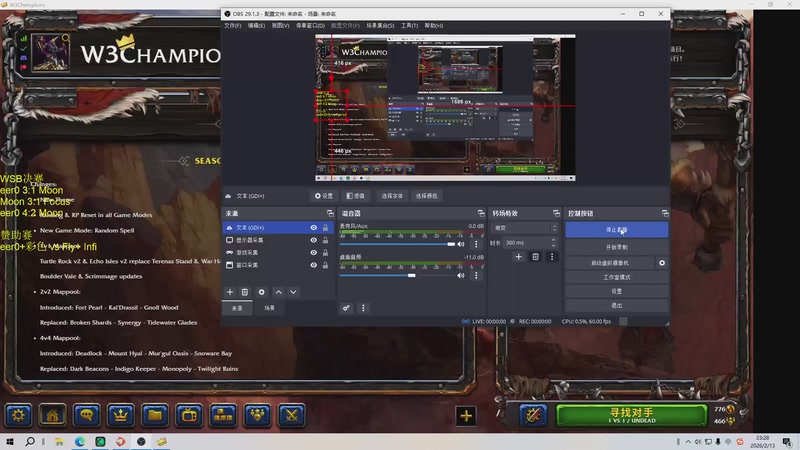This screenshot has height=450, width=800.
Task: Open the W3Champions chat button
Action: pyautogui.click(x=87, y=415)
